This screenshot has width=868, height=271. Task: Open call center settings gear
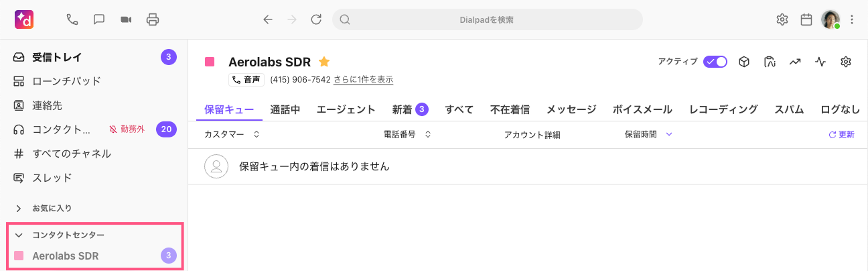pyautogui.click(x=846, y=62)
